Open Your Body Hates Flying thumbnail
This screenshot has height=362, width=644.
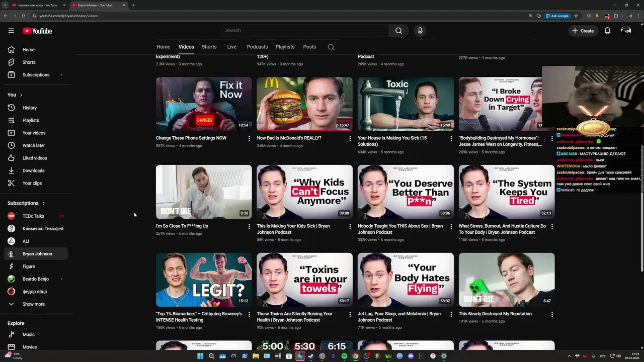(x=406, y=280)
